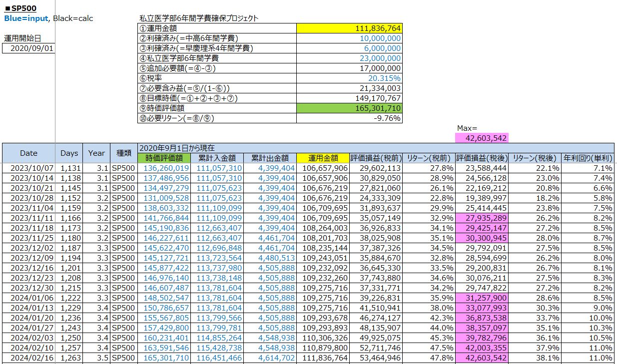Click the green ⑨時価評価額 summary value cell
Image resolution: width=617 pixels, height=364 pixels.
(x=349, y=108)
